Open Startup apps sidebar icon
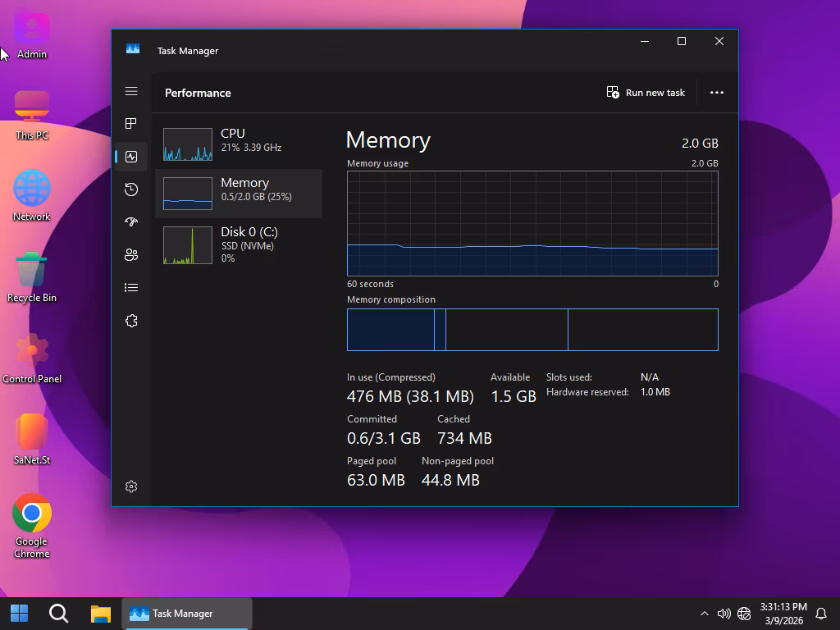840x630 pixels. [x=131, y=222]
